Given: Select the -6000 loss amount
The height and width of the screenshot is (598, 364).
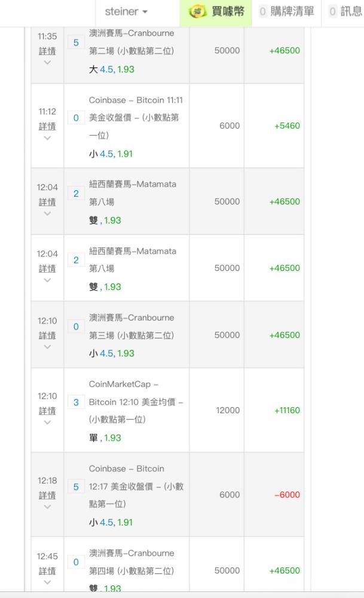Looking at the screenshot, I should point(287,495).
